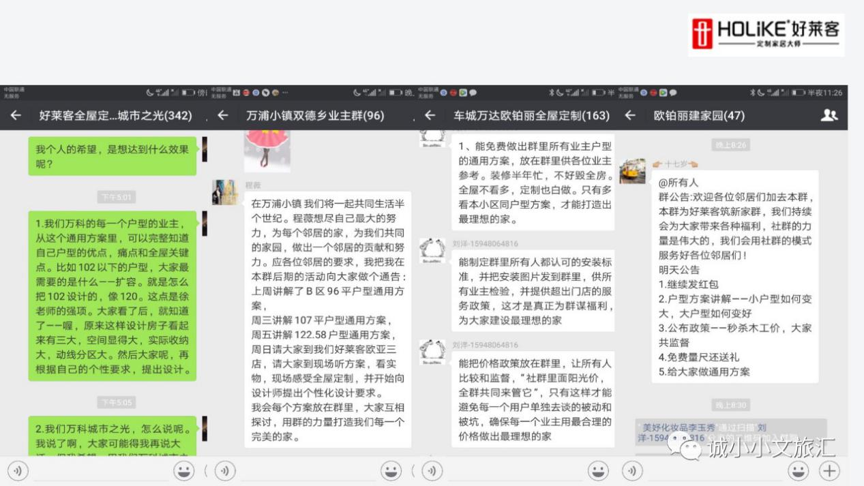
Task: Focus message input field in 城市之光 chat
Action: coord(101,472)
